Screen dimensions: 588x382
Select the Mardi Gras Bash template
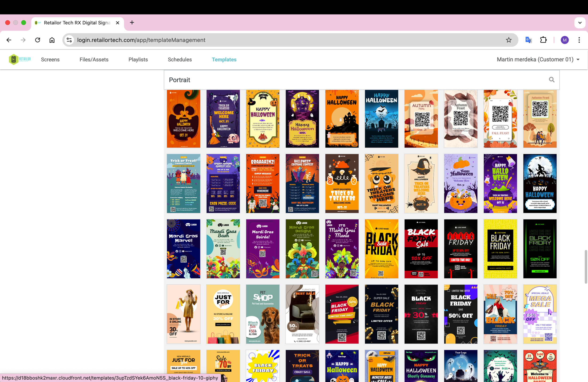[x=223, y=249]
